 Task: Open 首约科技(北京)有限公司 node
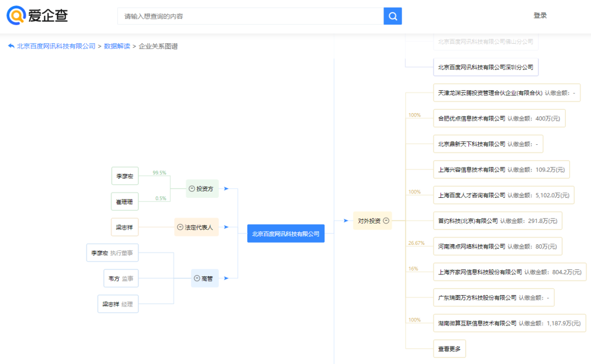tap(497, 221)
